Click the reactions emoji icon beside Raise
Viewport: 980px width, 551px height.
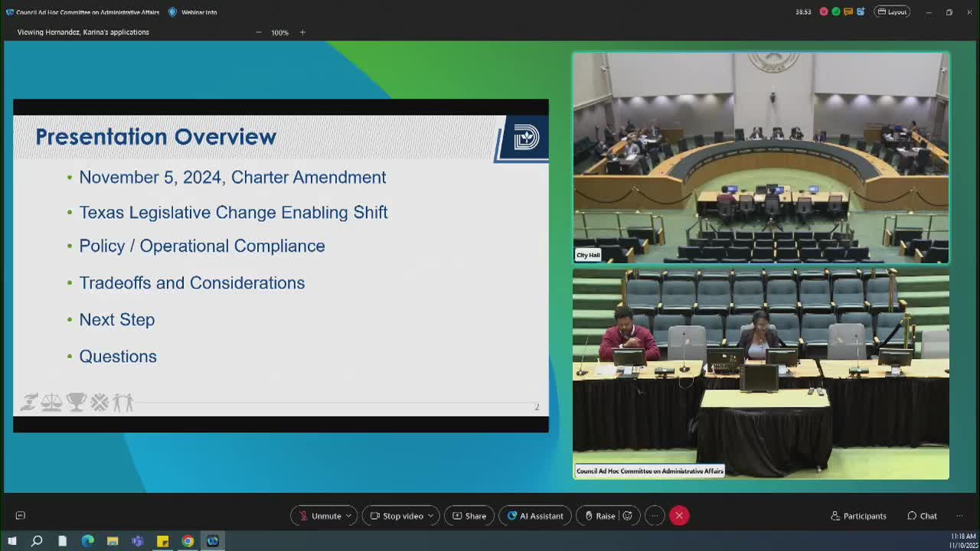(x=627, y=515)
